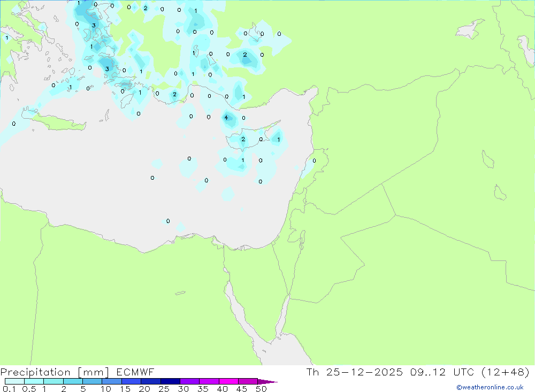The image size is (535, 392).
Task: Select the 30 to 35 mm purple swatch
Action: 189,381
